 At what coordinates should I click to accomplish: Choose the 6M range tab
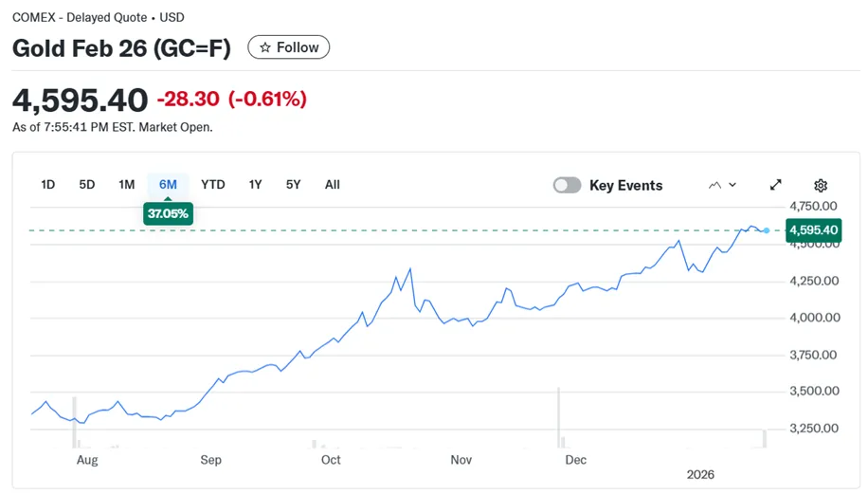(168, 185)
